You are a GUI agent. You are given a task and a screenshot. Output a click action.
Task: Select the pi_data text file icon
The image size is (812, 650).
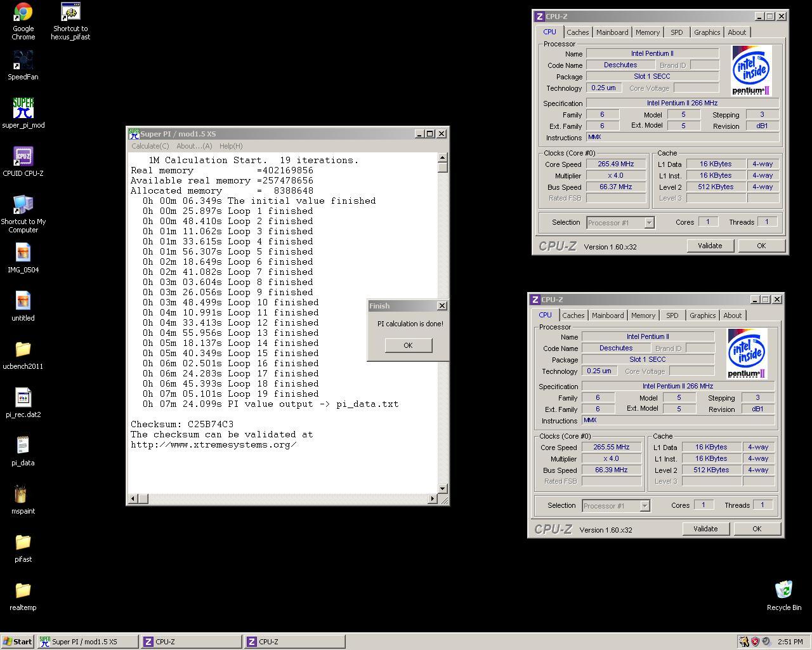coord(23,446)
